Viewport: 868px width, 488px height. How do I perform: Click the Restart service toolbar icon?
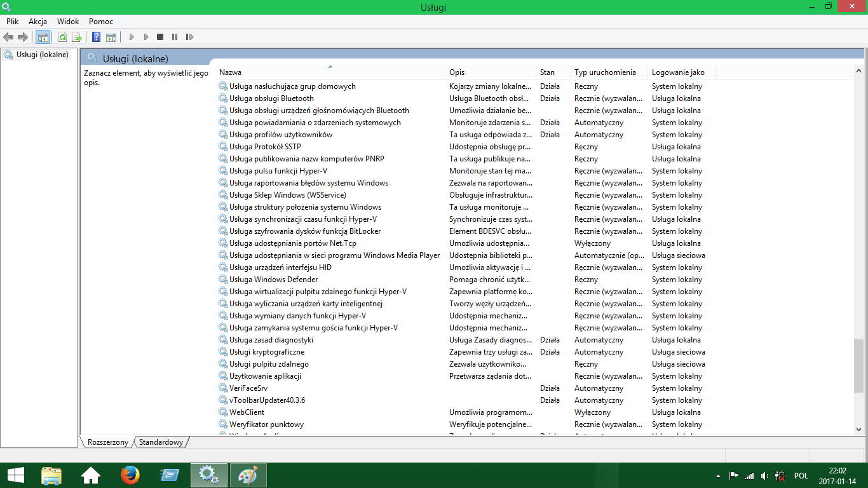pyautogui.click(x=189, y=37)
